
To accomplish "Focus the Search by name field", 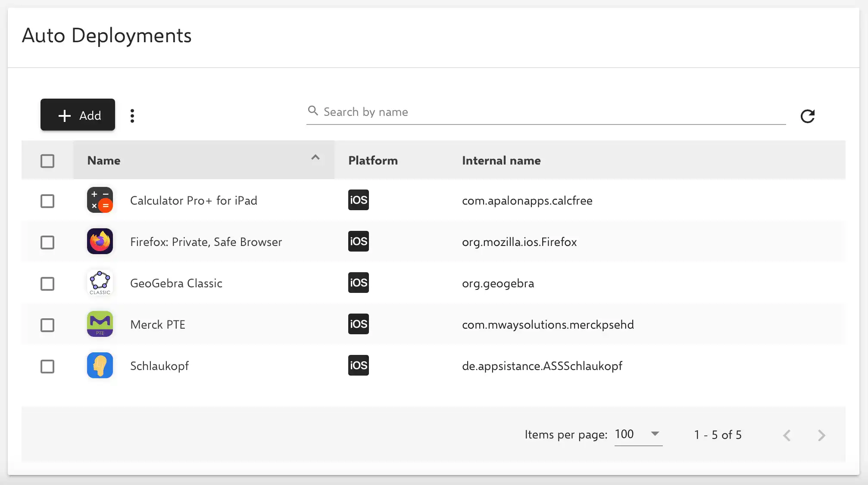I will tap(546, 112).
